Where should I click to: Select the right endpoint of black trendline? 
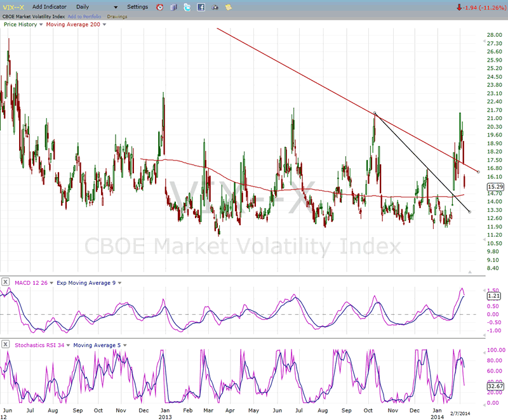(x=470, y=212)
